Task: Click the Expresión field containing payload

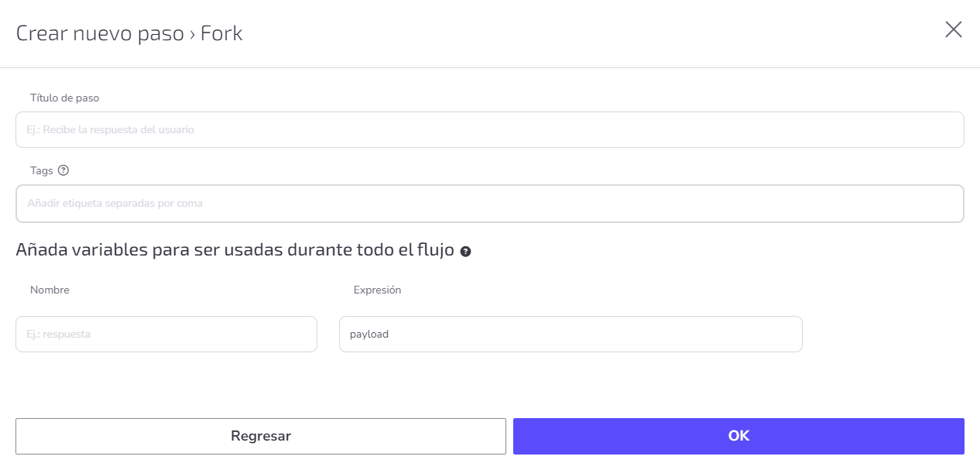Action: [x=571, y=334]
